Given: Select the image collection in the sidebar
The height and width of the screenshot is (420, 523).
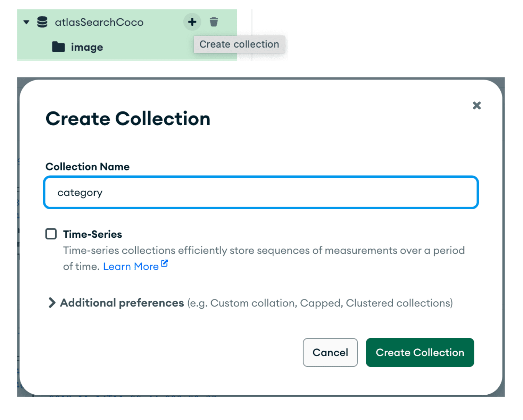Looking at the screenshot, I should (x=87, y=47).
